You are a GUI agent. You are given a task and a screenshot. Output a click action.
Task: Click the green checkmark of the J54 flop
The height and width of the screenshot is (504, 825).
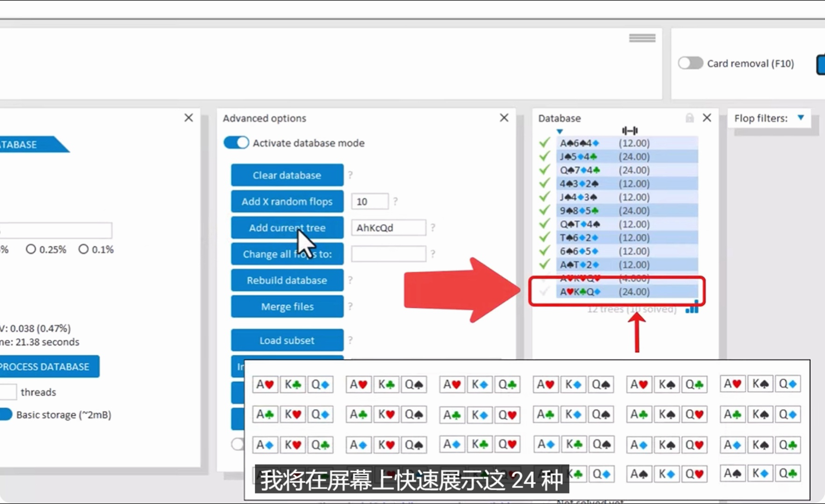pyautogui.click(x=544, y=156)
